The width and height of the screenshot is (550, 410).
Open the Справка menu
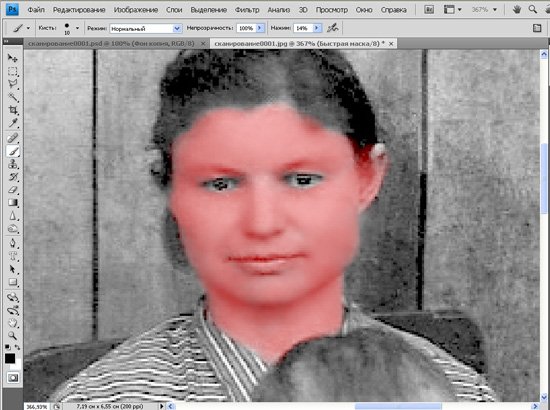click(x=394, y=10)
